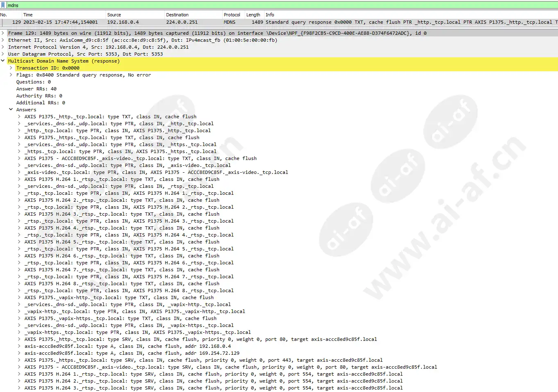Viewport: 558px width, 392px height.
Task: Expand AXIS P1375._https._tcp.local TXT record
Action: pos(19,137)
